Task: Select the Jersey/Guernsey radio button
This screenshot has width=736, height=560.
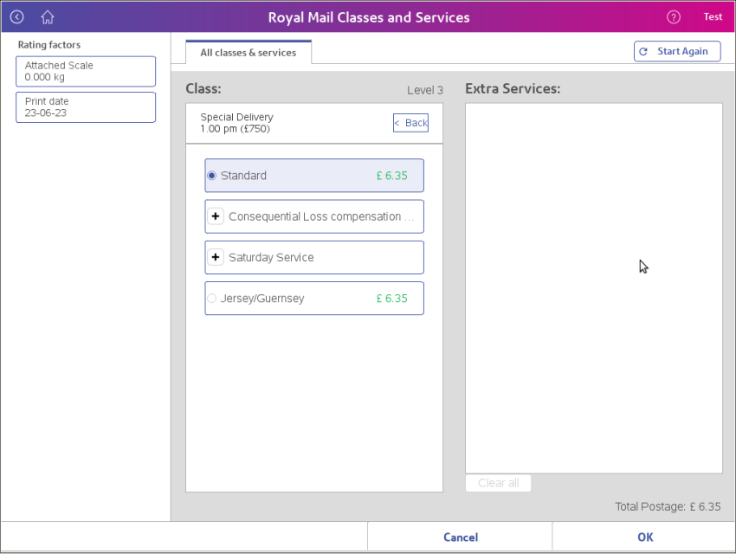Action: point(211,299)
